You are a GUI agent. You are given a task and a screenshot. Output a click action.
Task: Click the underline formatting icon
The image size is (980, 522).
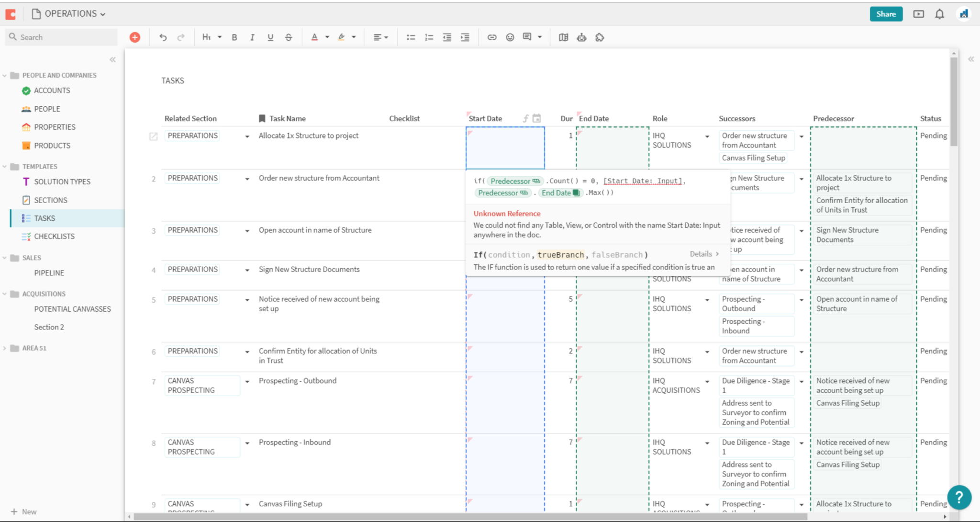[x=270, y=37]
